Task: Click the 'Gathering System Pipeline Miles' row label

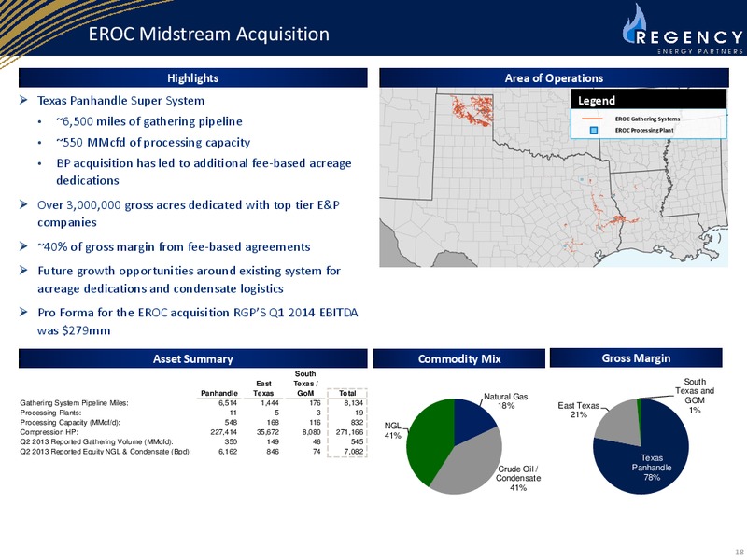Action: (74, 403)
